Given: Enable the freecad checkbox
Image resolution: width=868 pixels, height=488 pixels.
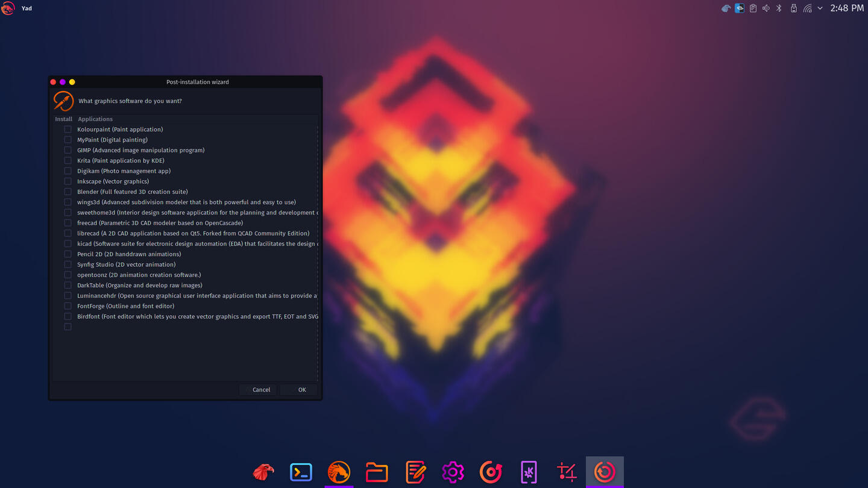Looking at the screenshot, I should (x=68, y=223).
